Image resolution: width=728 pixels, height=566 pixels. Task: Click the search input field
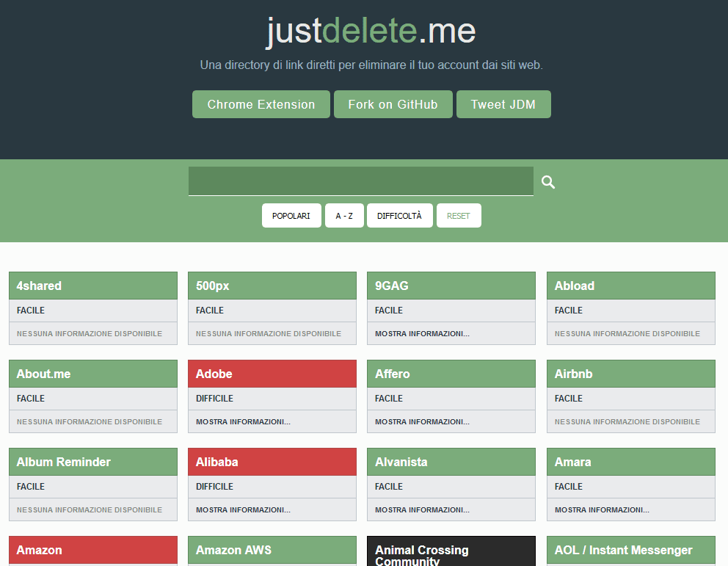tap(360, 181)
